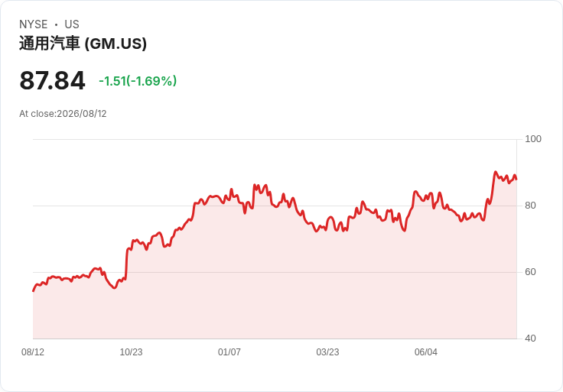This screenshot has width=563, height=392.
Task: Click the 03/23 date axis label
Action: (x=327, y=352)
